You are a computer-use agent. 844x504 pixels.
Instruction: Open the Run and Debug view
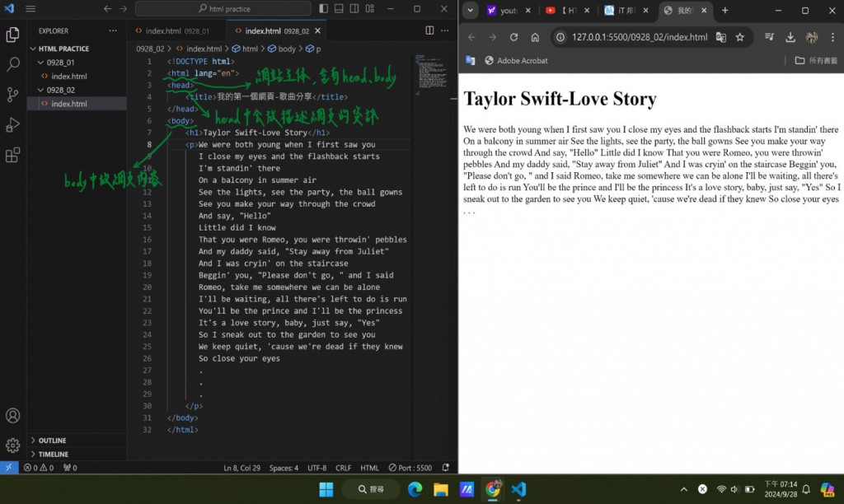click(12, 125)
